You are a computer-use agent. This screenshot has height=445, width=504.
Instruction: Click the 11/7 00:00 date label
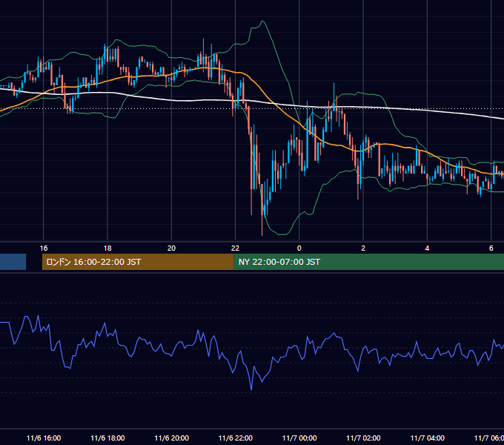[x=299, y=438]
